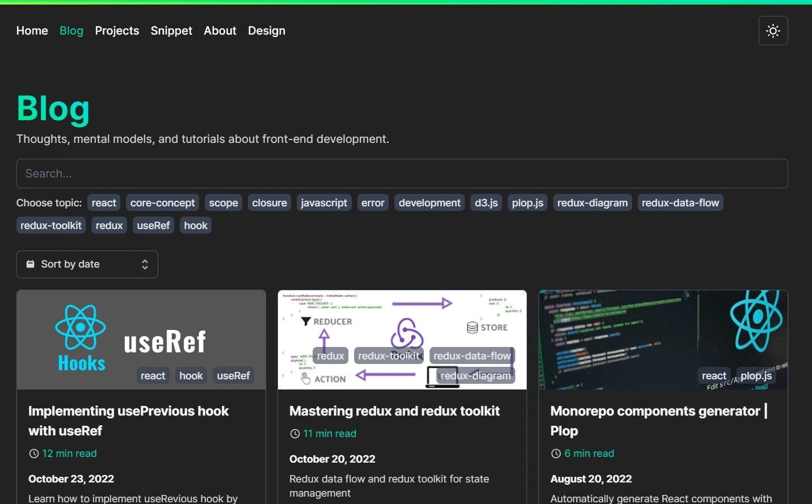Filter by the react topic chip
The height and width of the screenshot is (504, 812).
pos(104,203)
